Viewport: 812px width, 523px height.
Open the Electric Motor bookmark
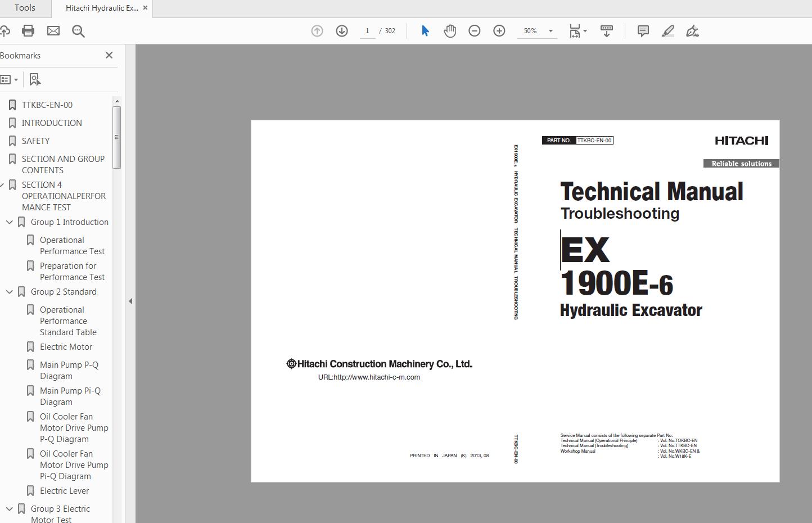click(66, 347)
